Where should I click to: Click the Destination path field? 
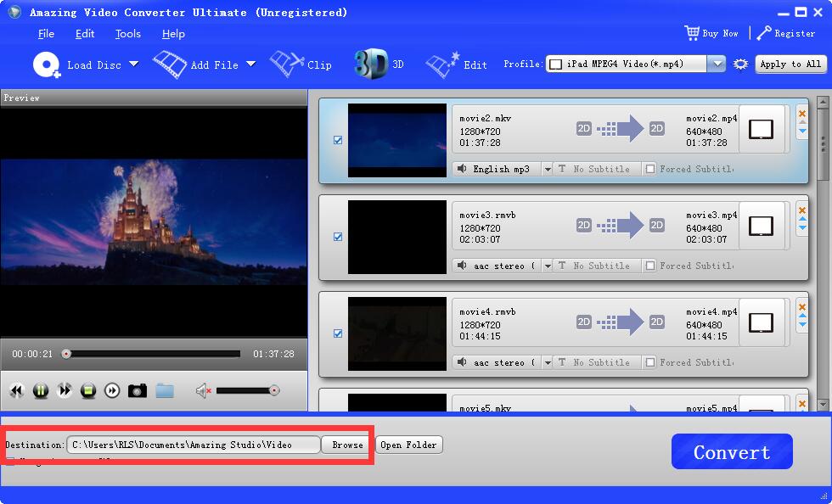pos(194,445)
